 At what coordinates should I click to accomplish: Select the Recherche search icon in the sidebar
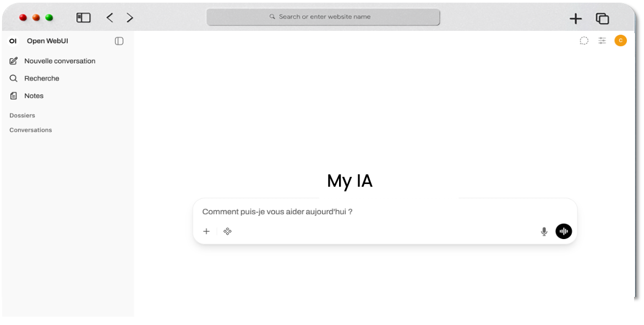coord(13,78)
